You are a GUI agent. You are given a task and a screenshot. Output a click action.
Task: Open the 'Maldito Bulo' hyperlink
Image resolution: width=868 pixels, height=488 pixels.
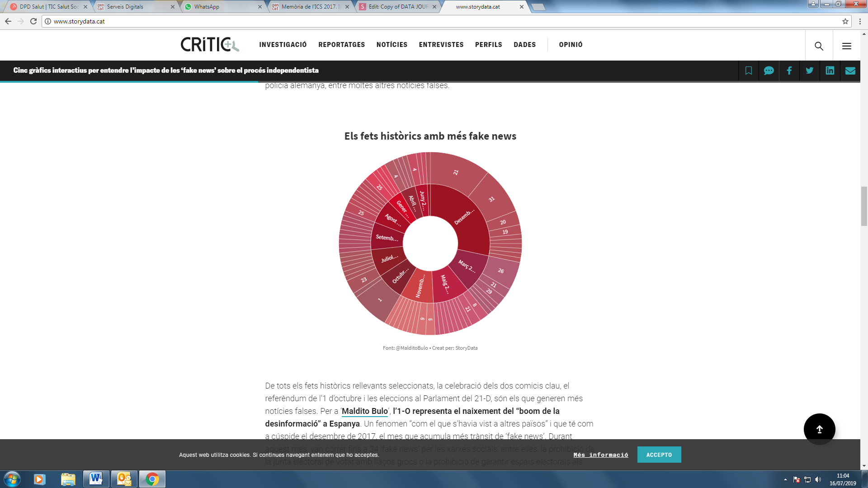tap(364, 411)
